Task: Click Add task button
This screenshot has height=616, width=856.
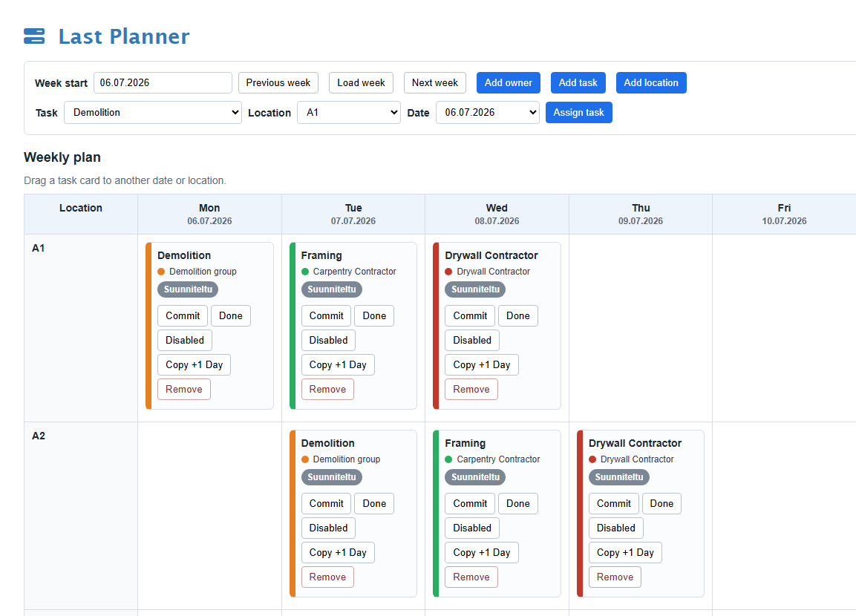Action: coord(578,83)
